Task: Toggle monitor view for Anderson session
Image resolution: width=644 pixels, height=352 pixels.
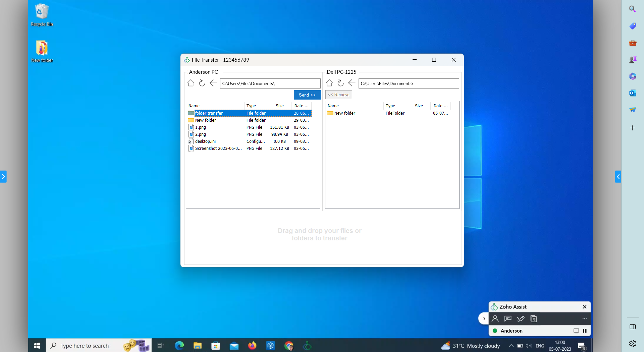Action: tap(577, 331)
